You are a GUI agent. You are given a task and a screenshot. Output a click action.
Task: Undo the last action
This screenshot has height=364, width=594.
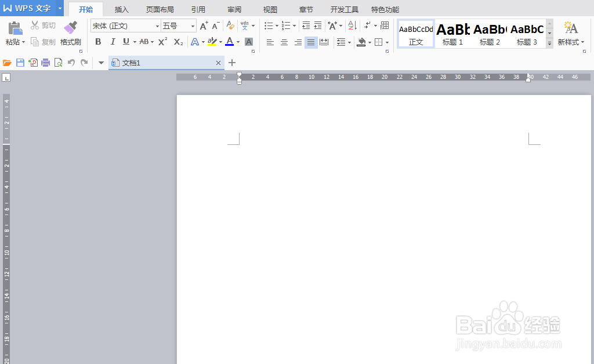click(x=71, y=63)
